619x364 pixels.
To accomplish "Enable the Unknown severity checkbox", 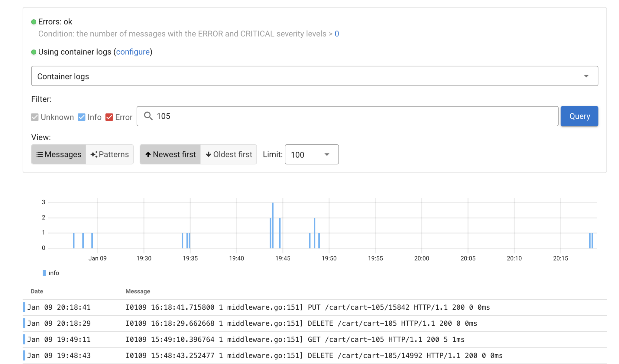I will pyautogui.click(x=34, y=117).
